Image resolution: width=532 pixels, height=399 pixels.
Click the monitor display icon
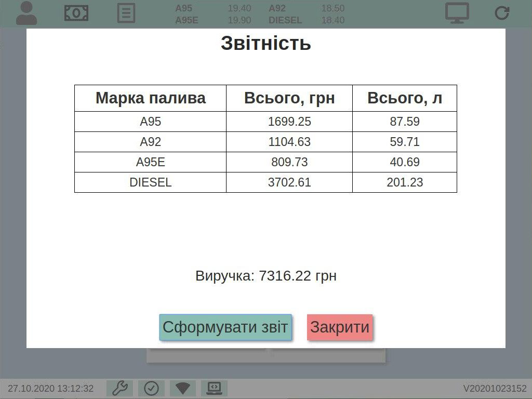tap(457, 13)
